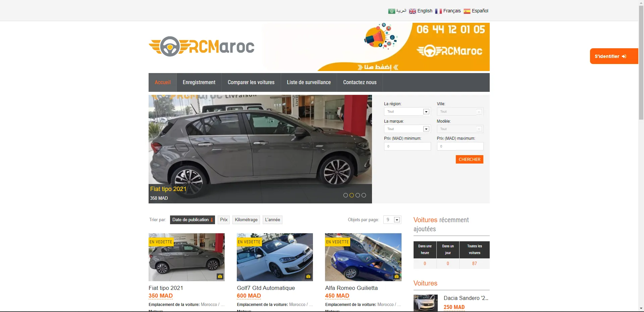
Task: Select the second slider dot
Action: (x=352, y=195)
